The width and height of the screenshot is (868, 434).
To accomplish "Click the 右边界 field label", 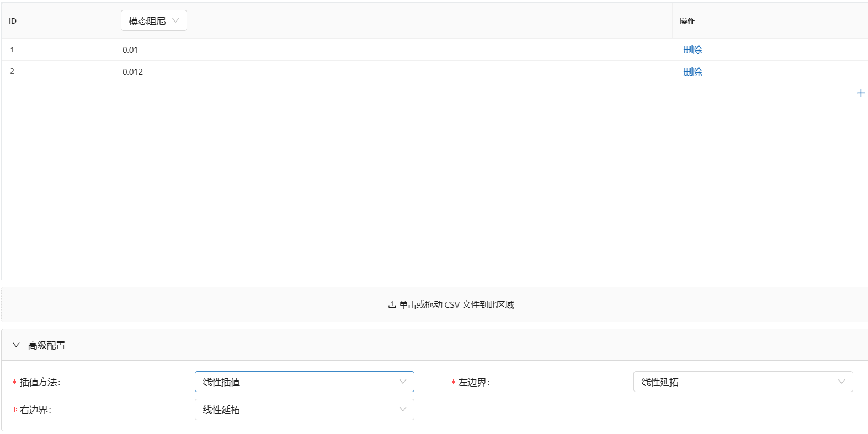I will pyautogui.click(x=35, y=410).
